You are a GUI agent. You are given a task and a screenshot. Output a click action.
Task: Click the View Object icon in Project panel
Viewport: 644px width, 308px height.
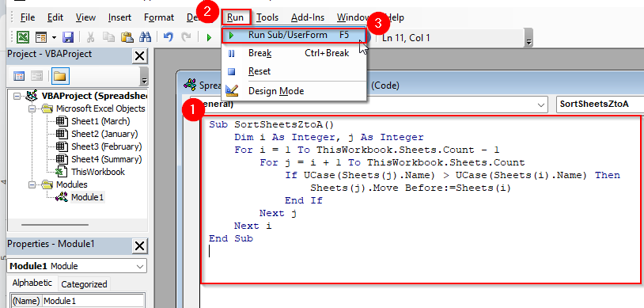[37, 76]
